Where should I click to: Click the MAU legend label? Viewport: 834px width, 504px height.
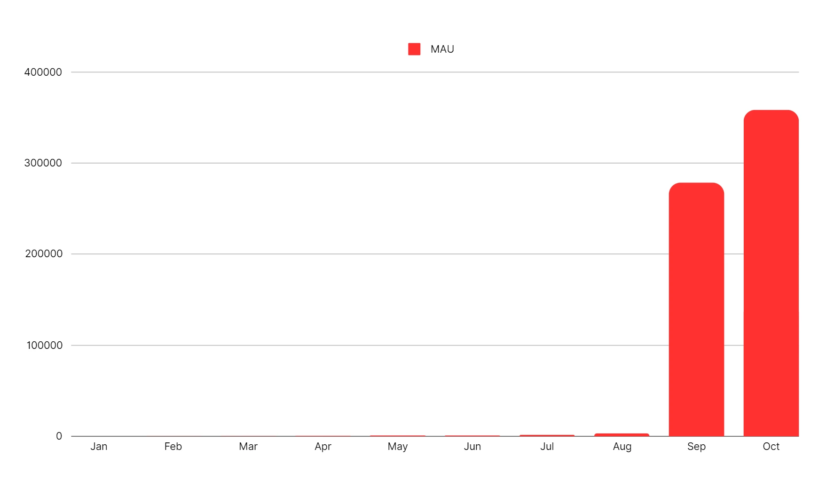click(x=442, y=49)
